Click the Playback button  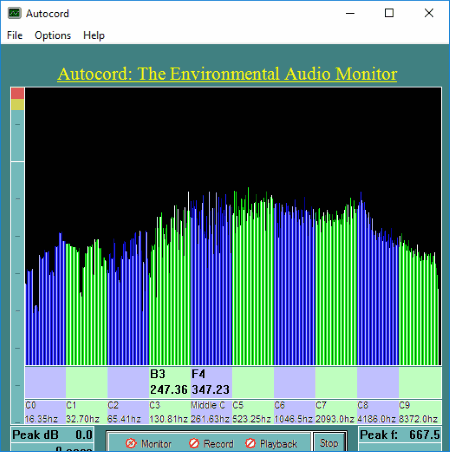(x=271, y=444)
